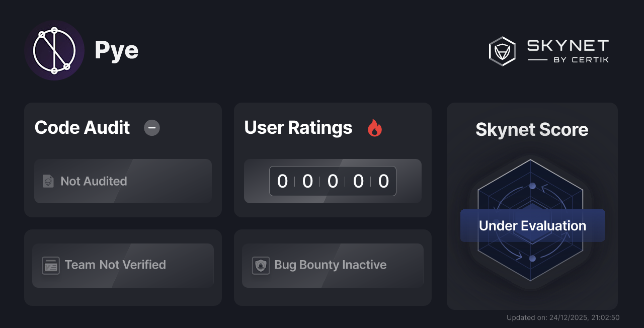
Task: Click the zero-digit ratings counter display
Action: pos(333,181)
